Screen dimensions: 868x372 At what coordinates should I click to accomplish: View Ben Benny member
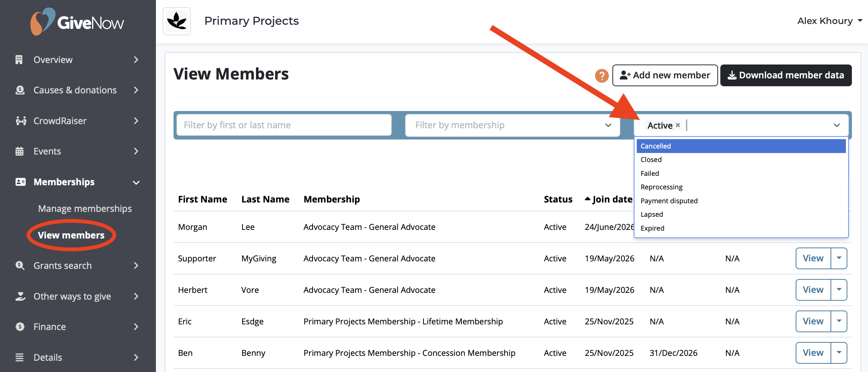[813, 352]
